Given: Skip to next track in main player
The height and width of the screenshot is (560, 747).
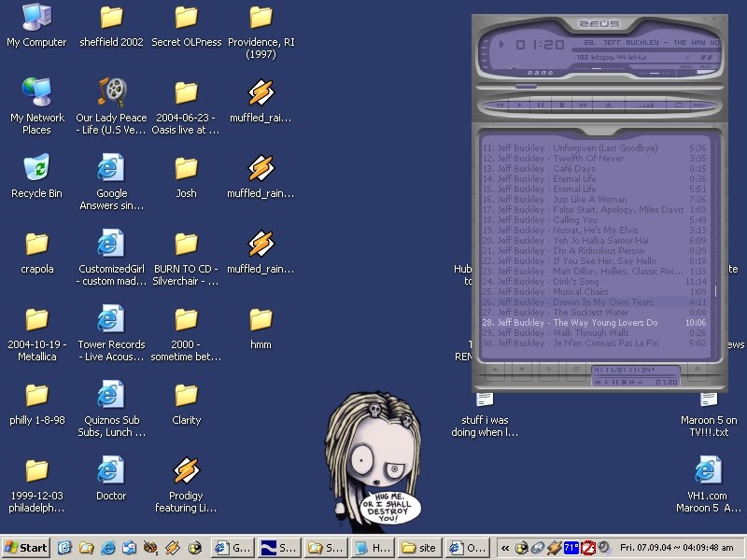Looking at the screenshot, I should coord(583,105).
